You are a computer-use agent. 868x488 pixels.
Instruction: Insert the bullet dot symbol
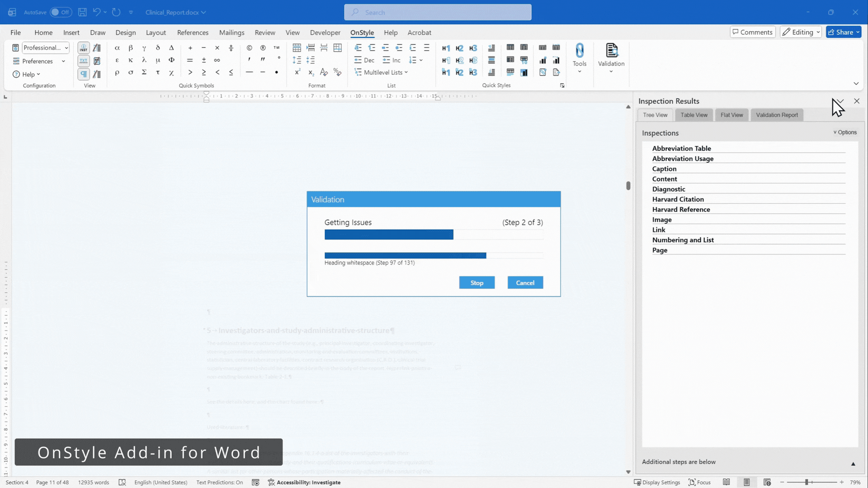pyautogui.click(x=276, y=72)
